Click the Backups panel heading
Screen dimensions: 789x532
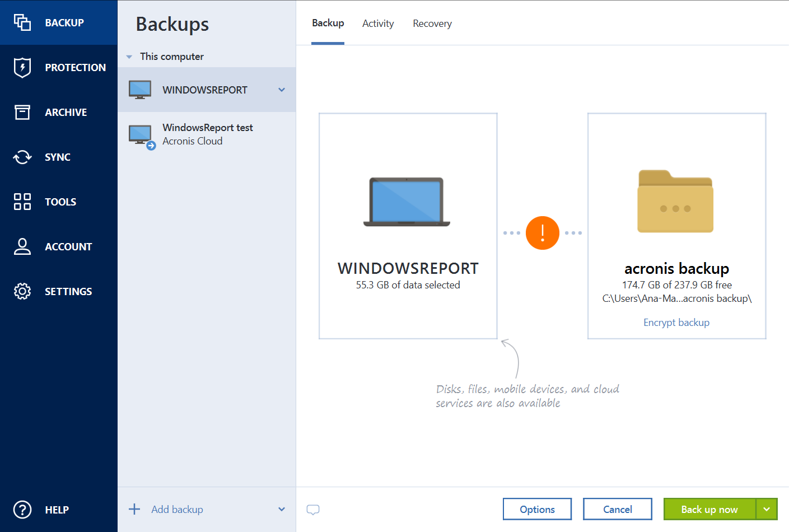pos(172,24)
